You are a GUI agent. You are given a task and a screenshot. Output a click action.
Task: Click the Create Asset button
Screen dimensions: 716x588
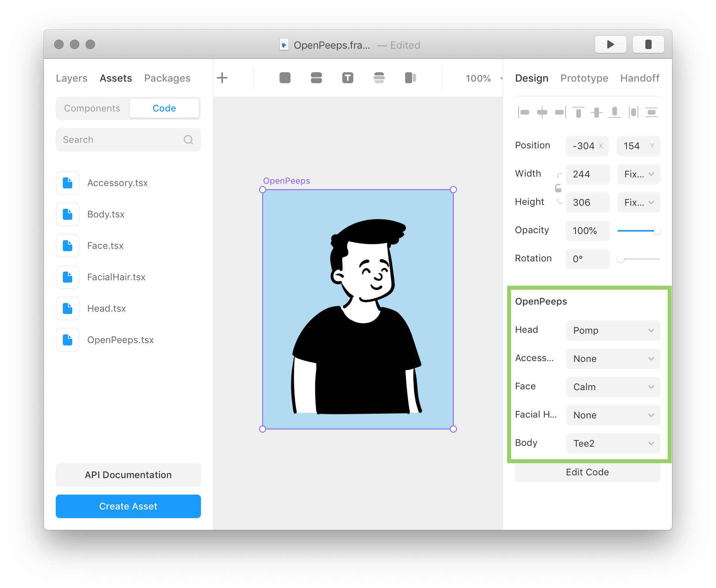click(128, 506)
